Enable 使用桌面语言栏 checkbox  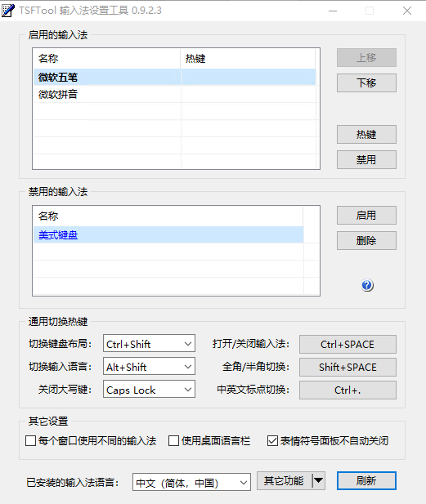173,440
